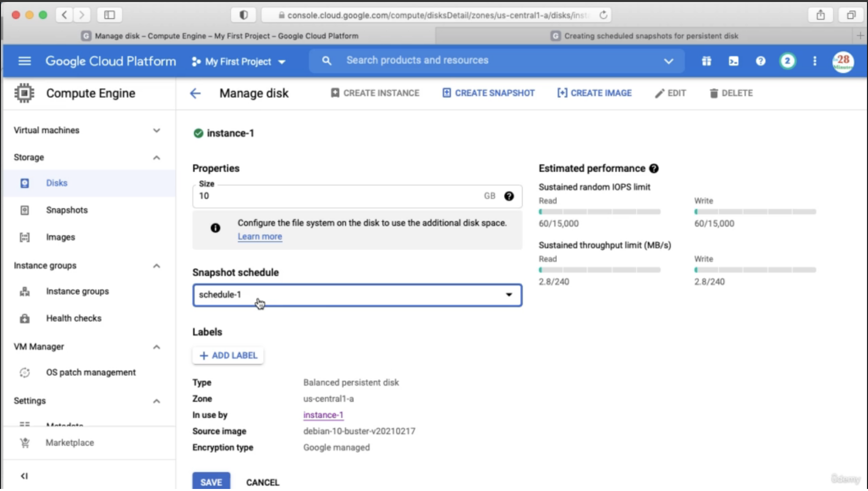Click the Instance groups item icon

(x=24, y=291)
